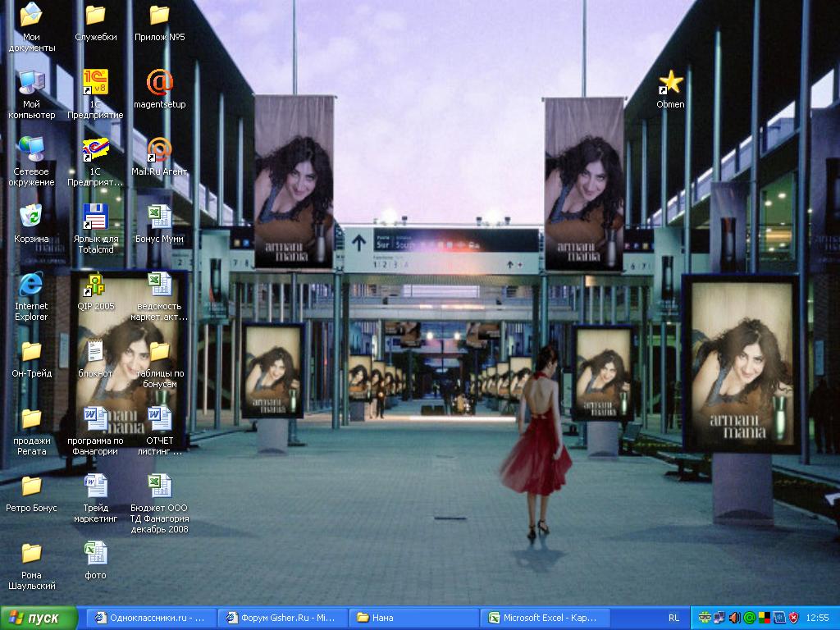Select the Сетевое окружение icon
The width and height of the screenshot is (840, 630).
[31, 149]
